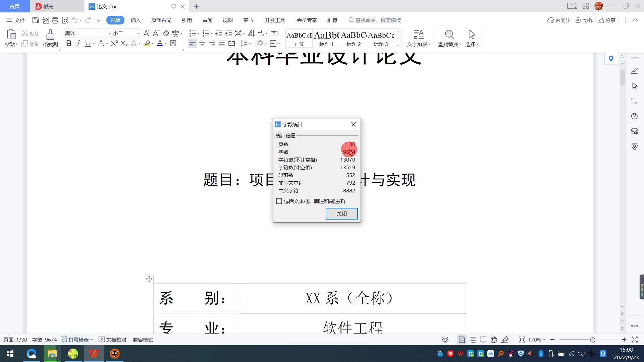This screenshot has width=644, height=362.
Task: Select center text alignment icon
Action: [x=202, y=44]
